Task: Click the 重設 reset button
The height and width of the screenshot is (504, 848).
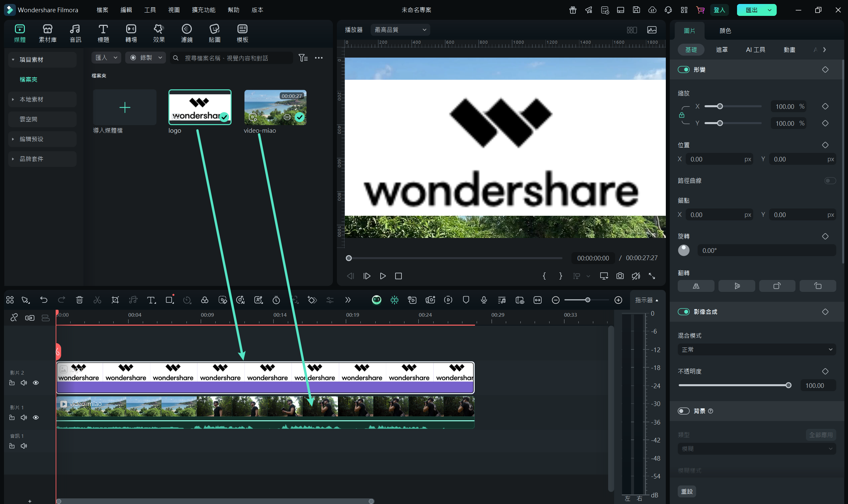Action: coord(687,491)
